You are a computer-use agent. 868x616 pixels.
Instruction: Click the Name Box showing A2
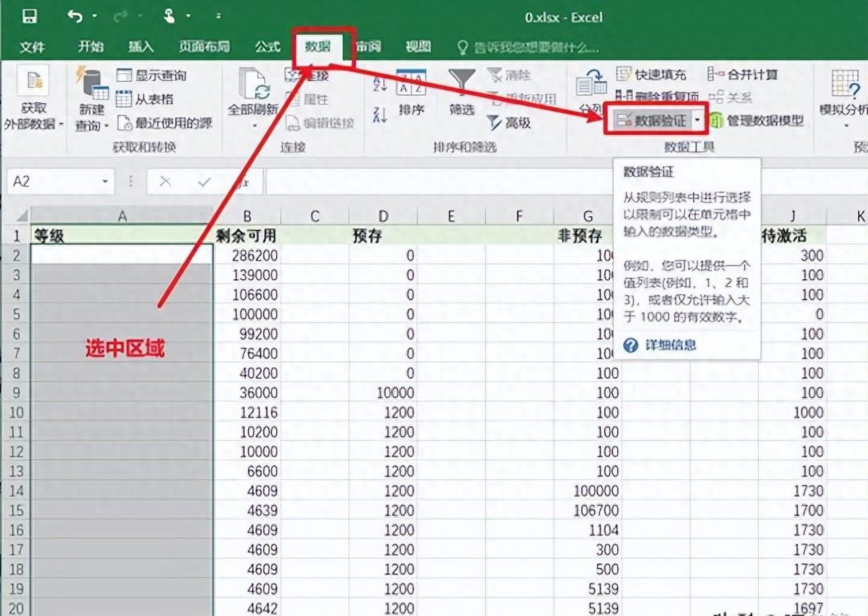point(53,181)
